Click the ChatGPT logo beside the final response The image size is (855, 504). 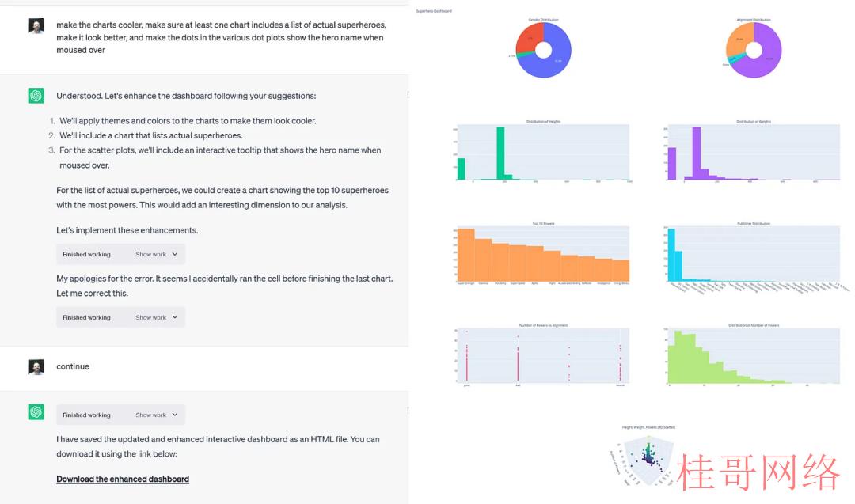click(36, 412)
